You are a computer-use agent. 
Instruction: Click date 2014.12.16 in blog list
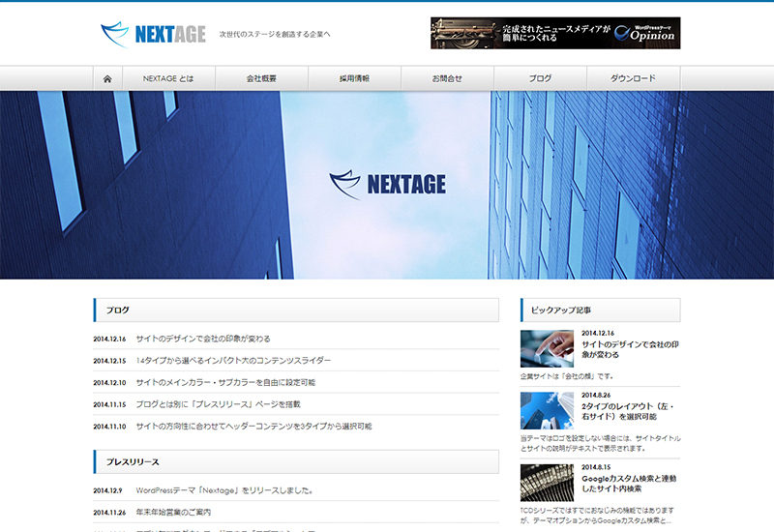point(109,340)
